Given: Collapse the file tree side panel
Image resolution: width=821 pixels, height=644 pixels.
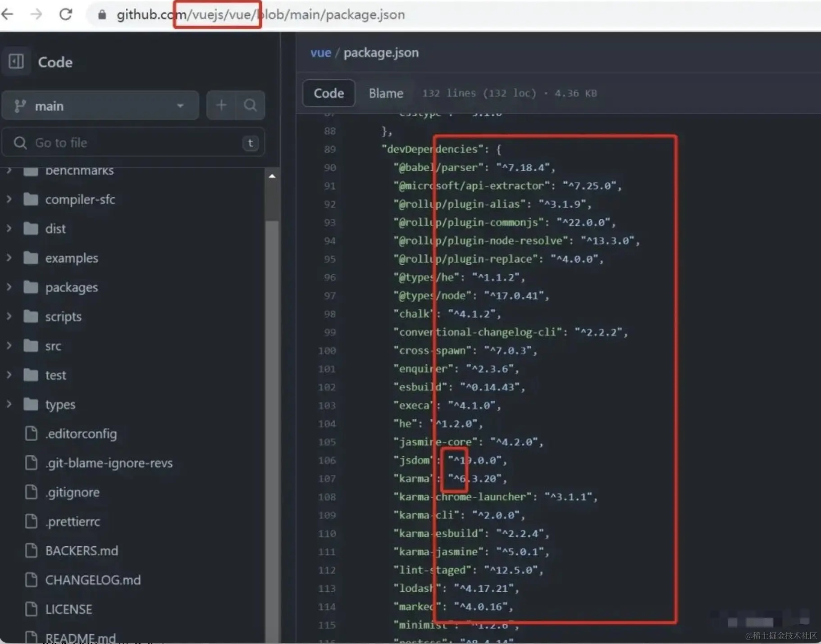Looking at the screenshot, I should pyautogui.click(x=16, y=61).
